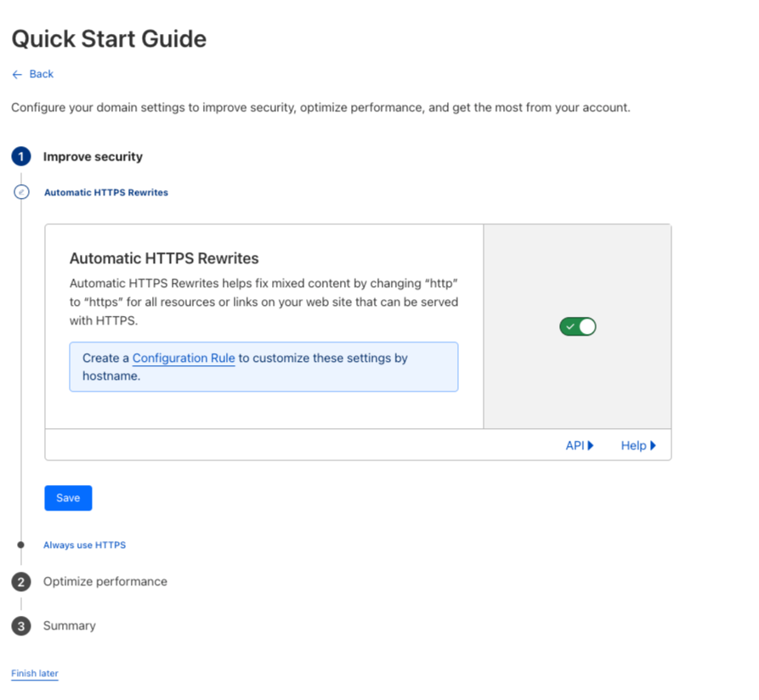Click the pencil circle icon beside Automatic HTTPS Rewrites
This screenshot has height=700, width=759.
pyautogui.click(x=22, y=193)
